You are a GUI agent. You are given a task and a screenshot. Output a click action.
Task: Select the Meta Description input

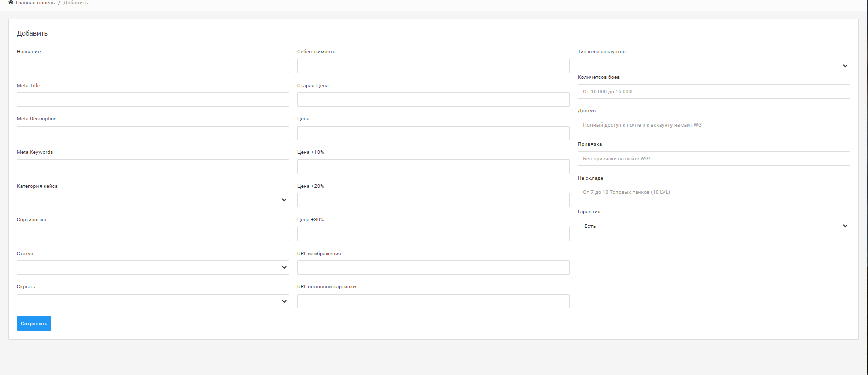152,133
